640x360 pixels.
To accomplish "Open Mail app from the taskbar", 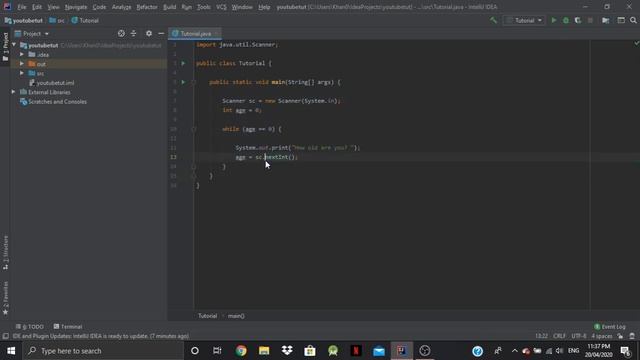I will 379,351.
